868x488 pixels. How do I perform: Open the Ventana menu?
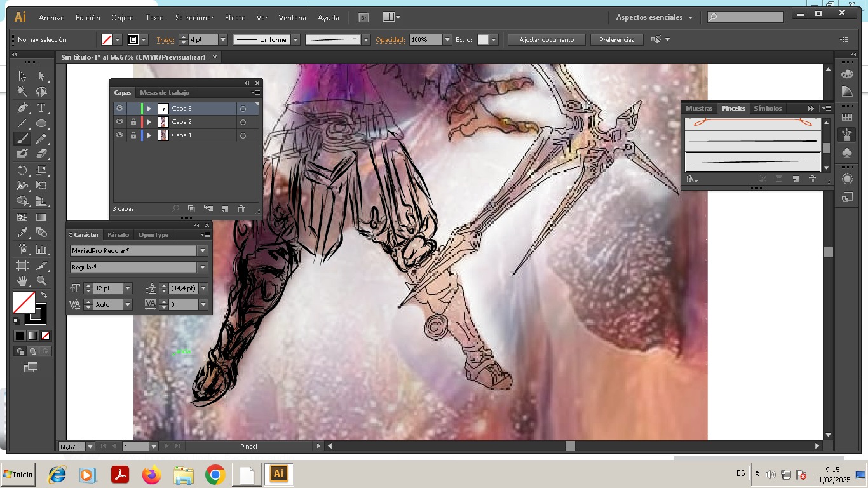point(292,18)
